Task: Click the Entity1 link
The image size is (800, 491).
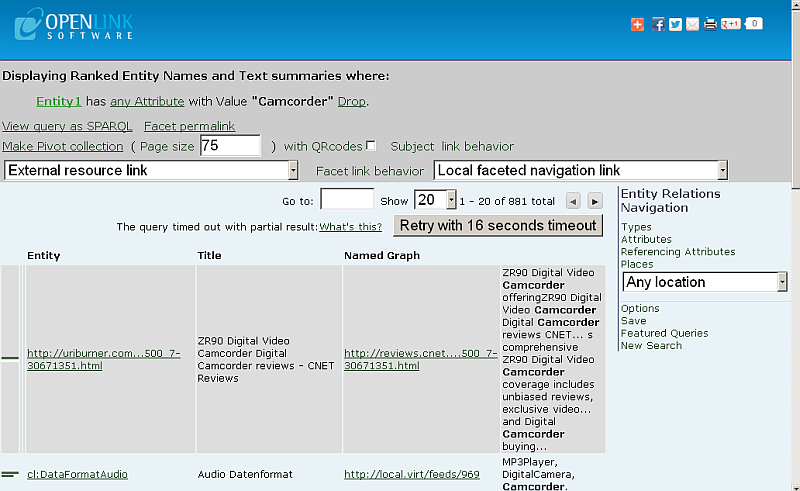Action: click(x=59, y=102)
